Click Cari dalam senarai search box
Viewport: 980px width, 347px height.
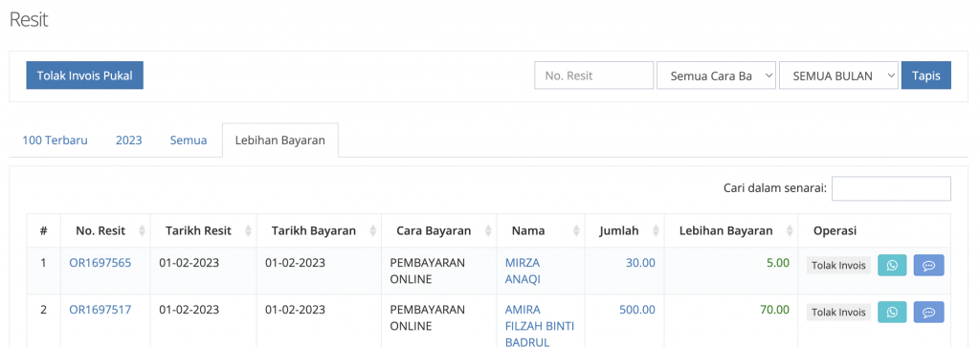click(x=891, y=188)
